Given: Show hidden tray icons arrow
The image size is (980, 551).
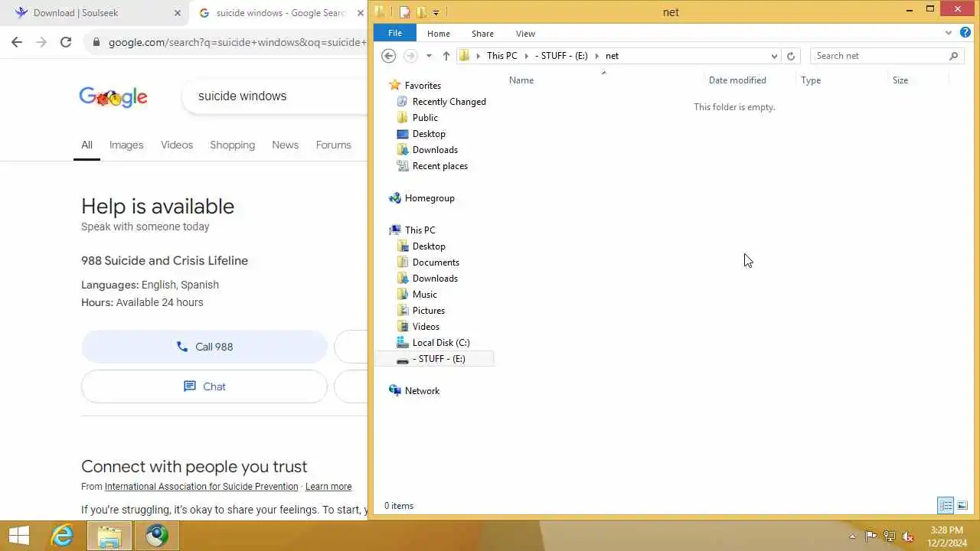Looking at the screenshot, I should click(852, 536).
